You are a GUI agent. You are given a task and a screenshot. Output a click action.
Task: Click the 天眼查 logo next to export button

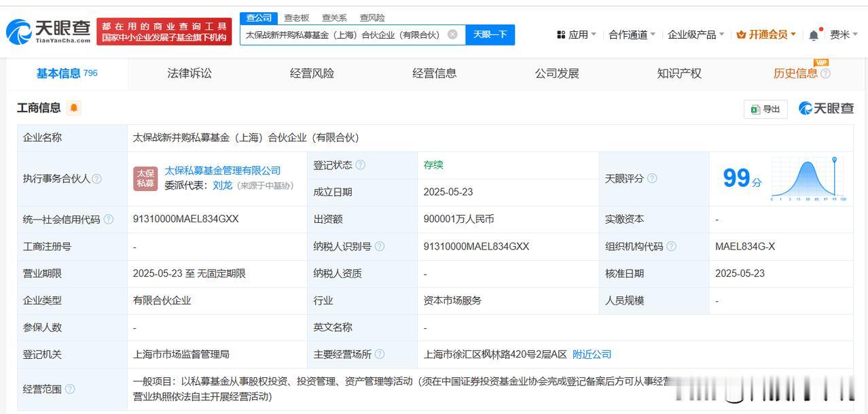826,109
